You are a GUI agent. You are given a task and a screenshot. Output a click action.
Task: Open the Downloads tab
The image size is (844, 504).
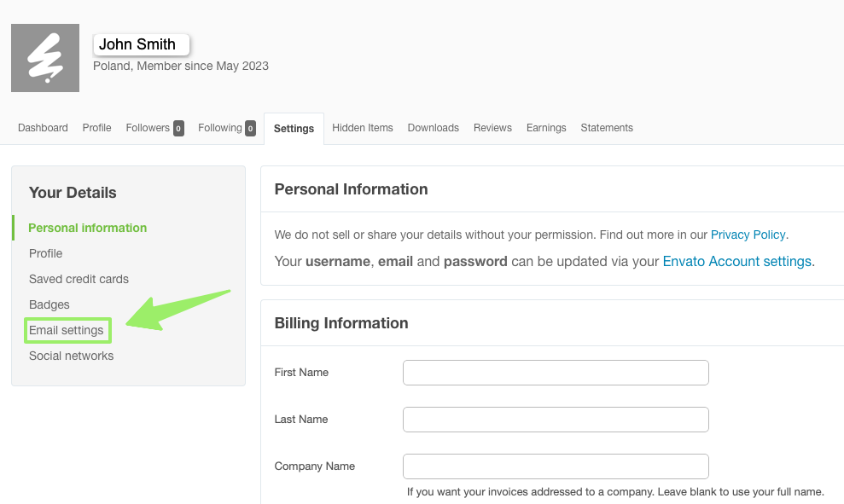pyautogui.click(x=433, y=127)
